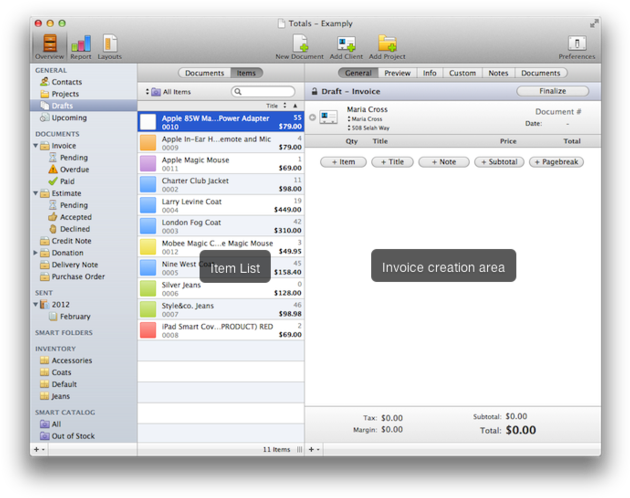Click the Add Client toolbar icon
Viewport: 630px width, 498px height.
click(346, 46)
